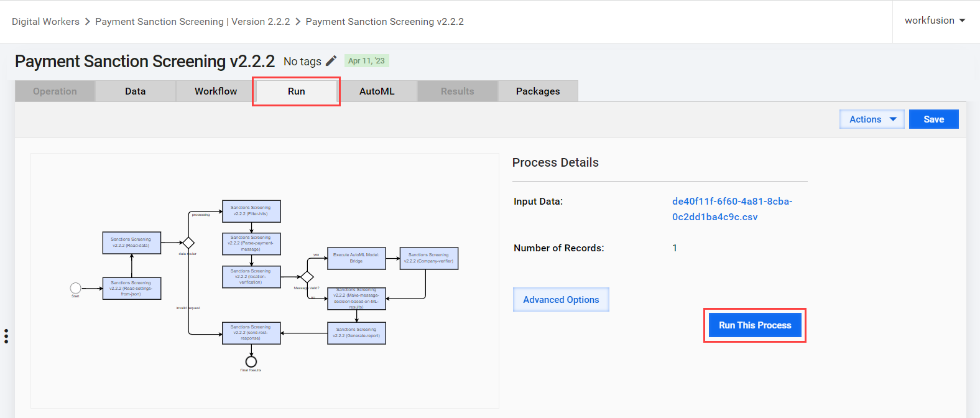Go to Digital Workers breadcrumb
Image resolution: width=980 pixels, height=418 pixels.
(45, 21)
